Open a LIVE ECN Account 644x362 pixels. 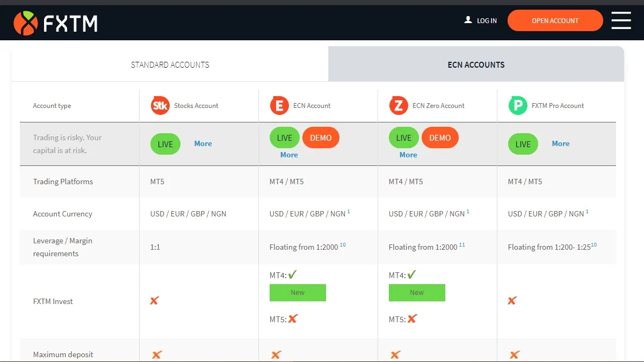[284, 137]
